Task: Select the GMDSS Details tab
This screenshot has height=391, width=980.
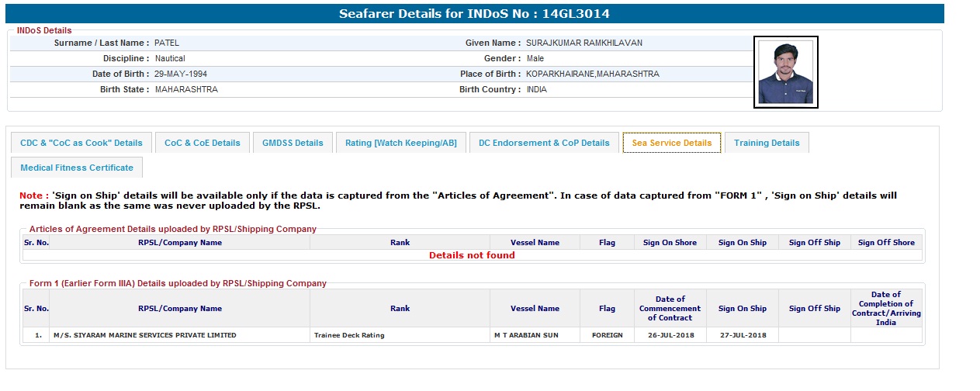Action: 293,143
